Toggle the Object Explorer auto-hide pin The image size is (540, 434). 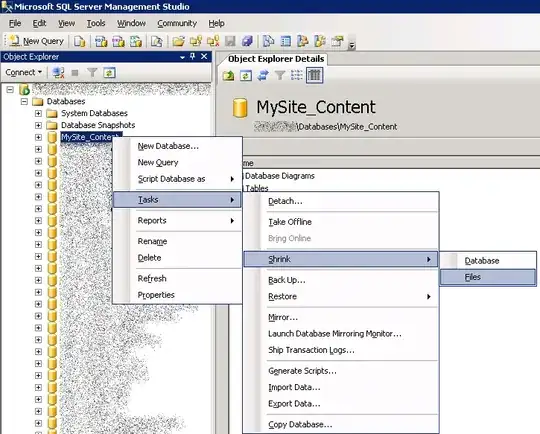tap(193, 56)
